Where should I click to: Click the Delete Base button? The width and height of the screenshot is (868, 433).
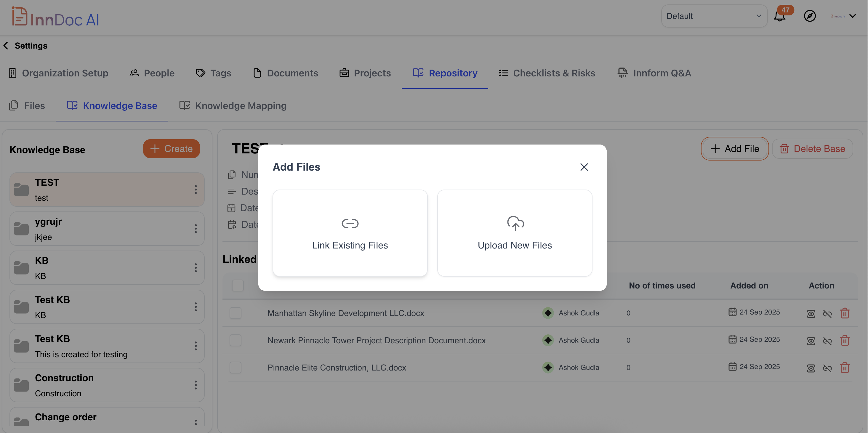[x=812, y=149]
